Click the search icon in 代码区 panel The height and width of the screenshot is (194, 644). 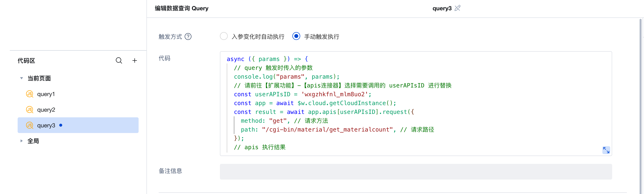tap(119, 61)
